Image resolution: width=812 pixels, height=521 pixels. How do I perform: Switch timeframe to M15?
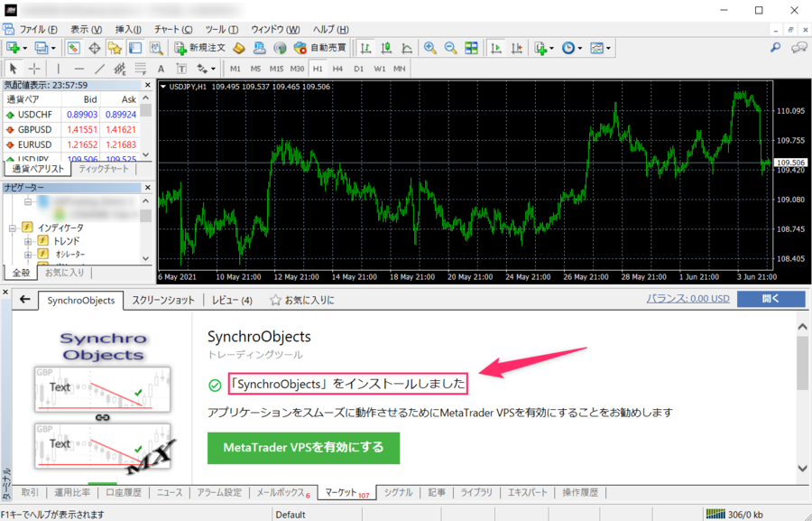click(x=277, y=69)
